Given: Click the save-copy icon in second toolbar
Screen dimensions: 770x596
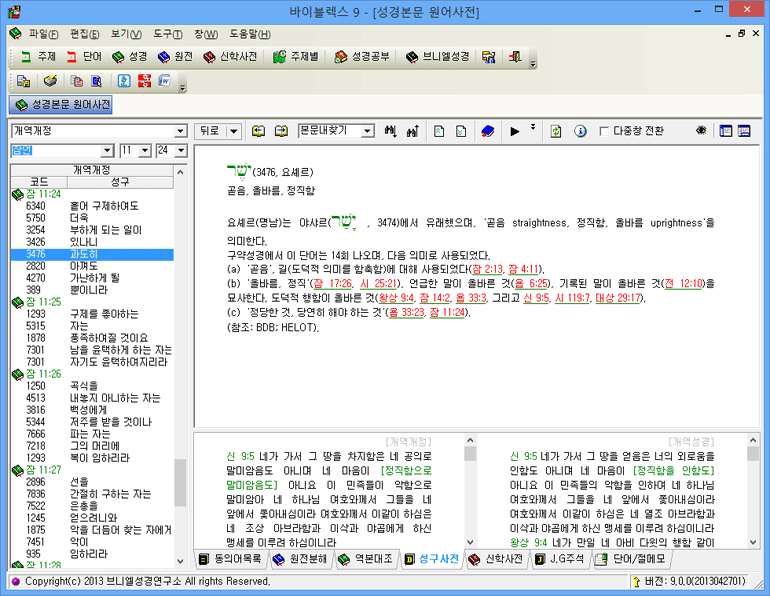Looking at the screenshot, I should [x=24, y=81].
